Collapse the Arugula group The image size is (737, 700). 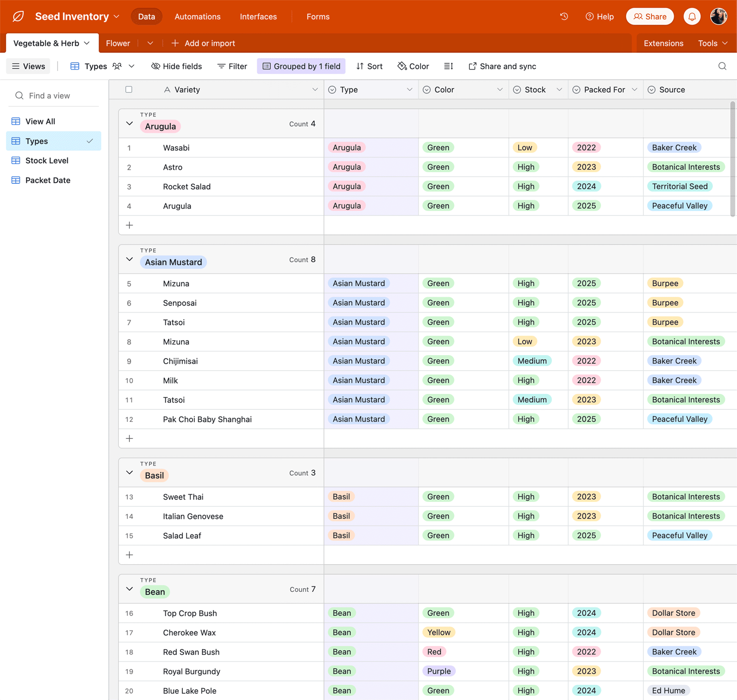[129, 123]
